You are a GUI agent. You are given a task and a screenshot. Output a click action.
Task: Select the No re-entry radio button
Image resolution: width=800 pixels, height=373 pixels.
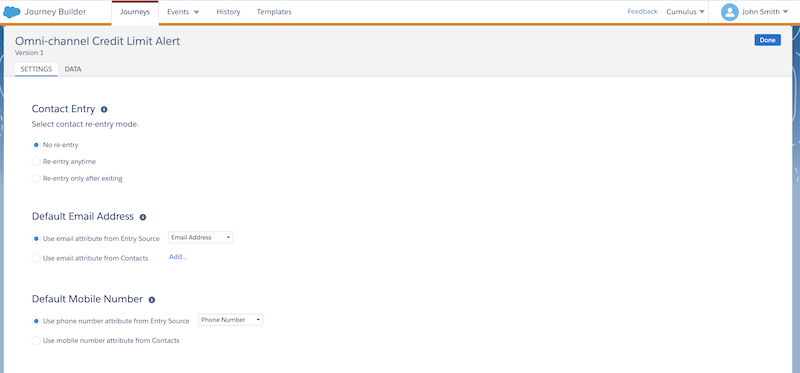coord(36,145)
